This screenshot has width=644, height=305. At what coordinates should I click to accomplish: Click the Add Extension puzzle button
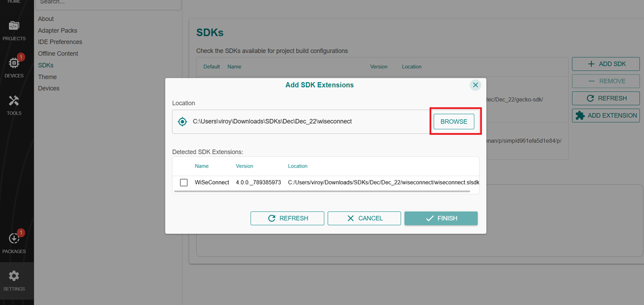tap(606, 115)
